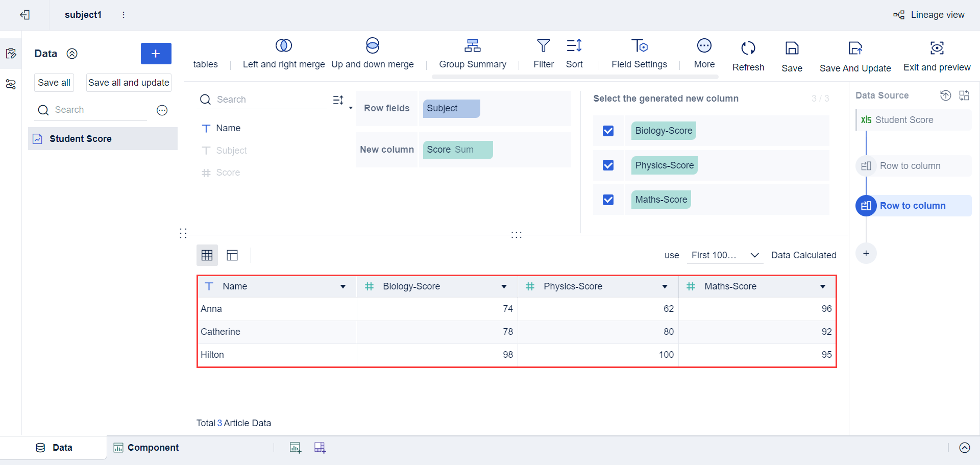Click the Save all and update button
980x465 pixels.
pos(128,82)
